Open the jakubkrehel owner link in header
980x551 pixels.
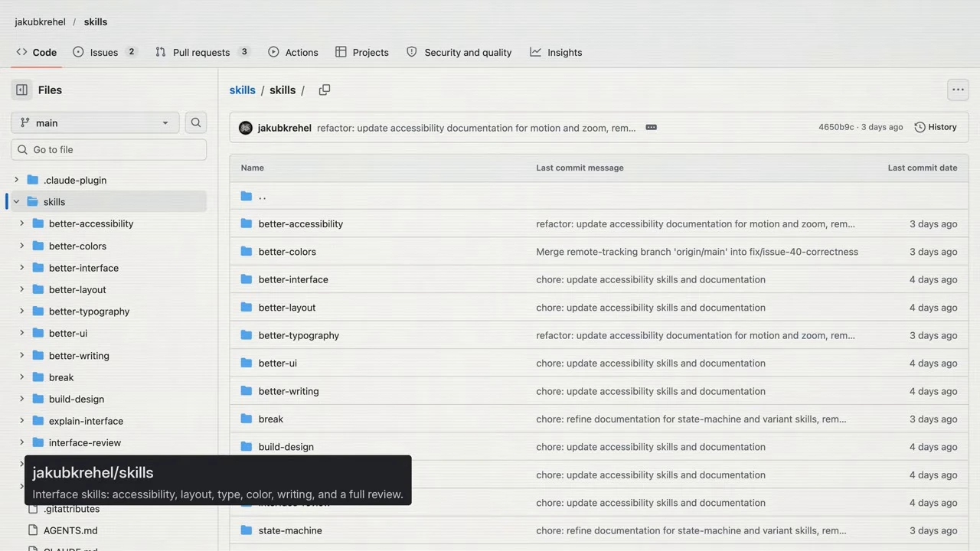click(x=41, y=21)
